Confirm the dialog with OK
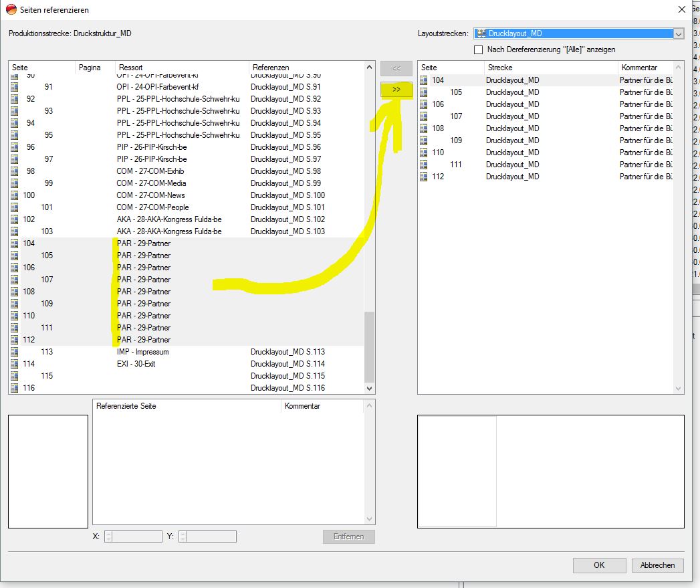700x588 pixels. [x=599, y=565]
